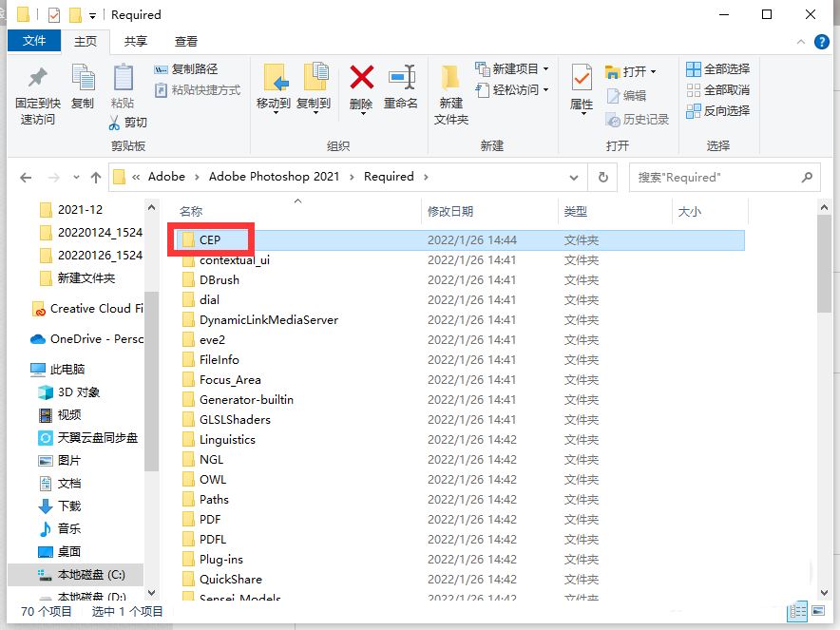Click the Move to (移动到) icon

[276, 78]
